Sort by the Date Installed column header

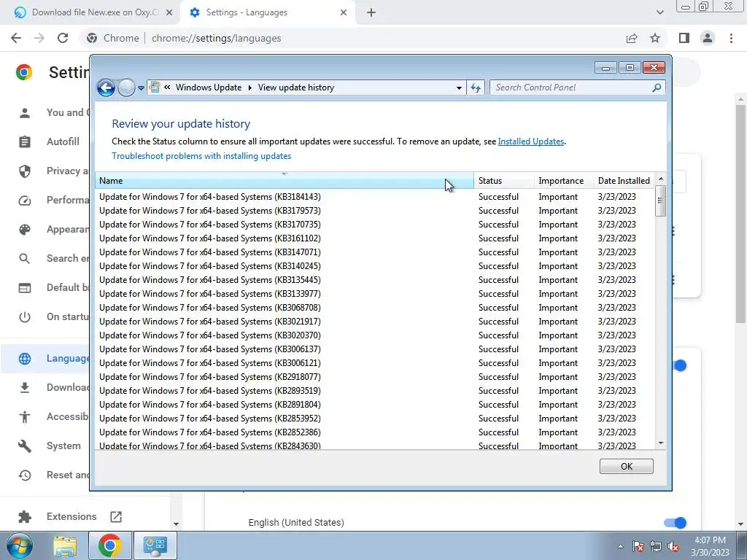624,181
